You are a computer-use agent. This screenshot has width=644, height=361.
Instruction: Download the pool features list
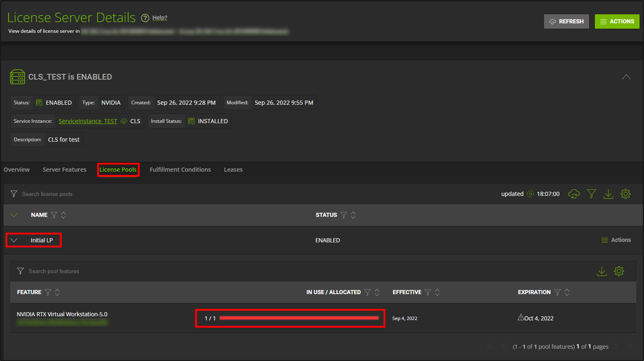(602, 271)
